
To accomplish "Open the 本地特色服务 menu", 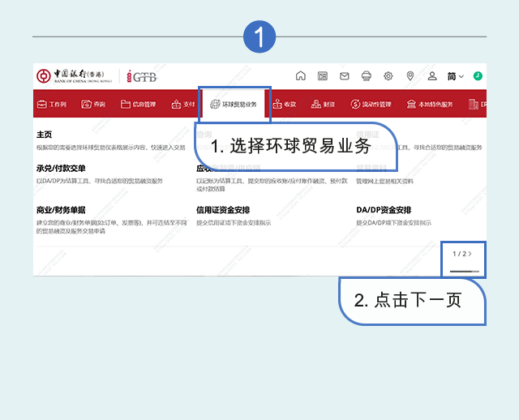I will coord(430,105).
